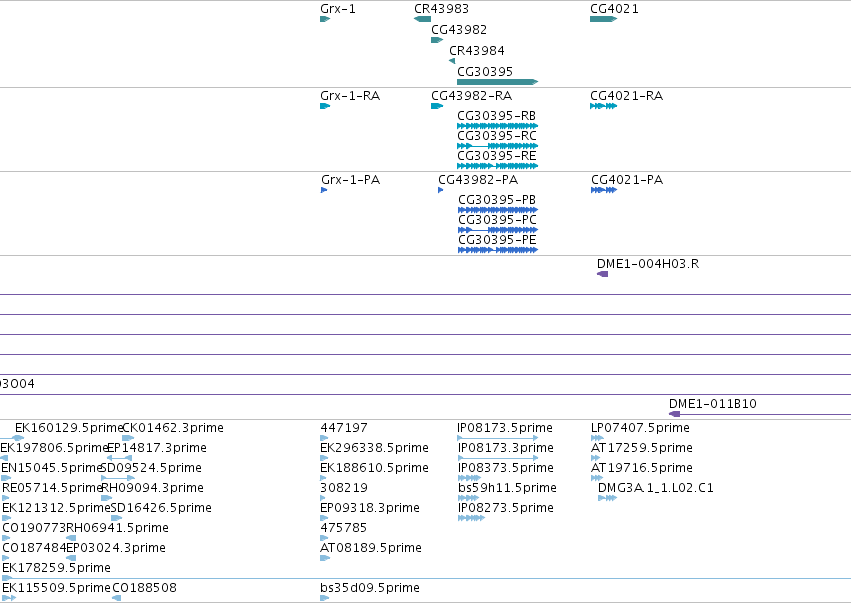Image resolution: width=851 pixels, height=603 pixels.
Task: Click the DME1-011B10 feature arrow
Action: point(675,414)
